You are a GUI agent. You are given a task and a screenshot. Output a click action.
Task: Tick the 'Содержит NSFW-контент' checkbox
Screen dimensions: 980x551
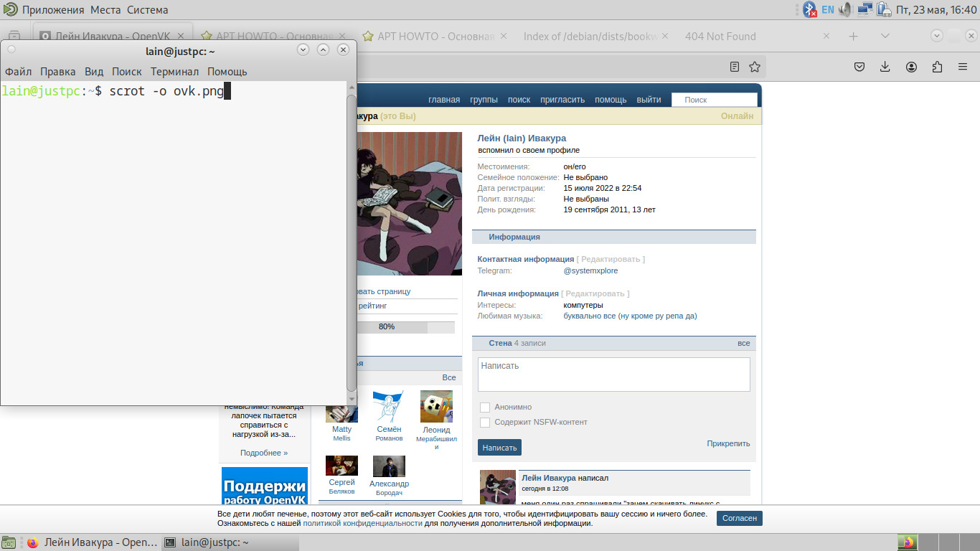(485, 423)
